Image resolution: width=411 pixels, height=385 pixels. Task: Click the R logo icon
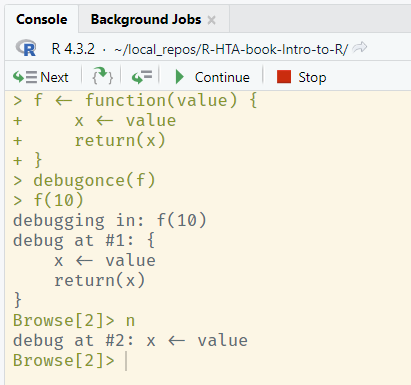tap(26, 48)
